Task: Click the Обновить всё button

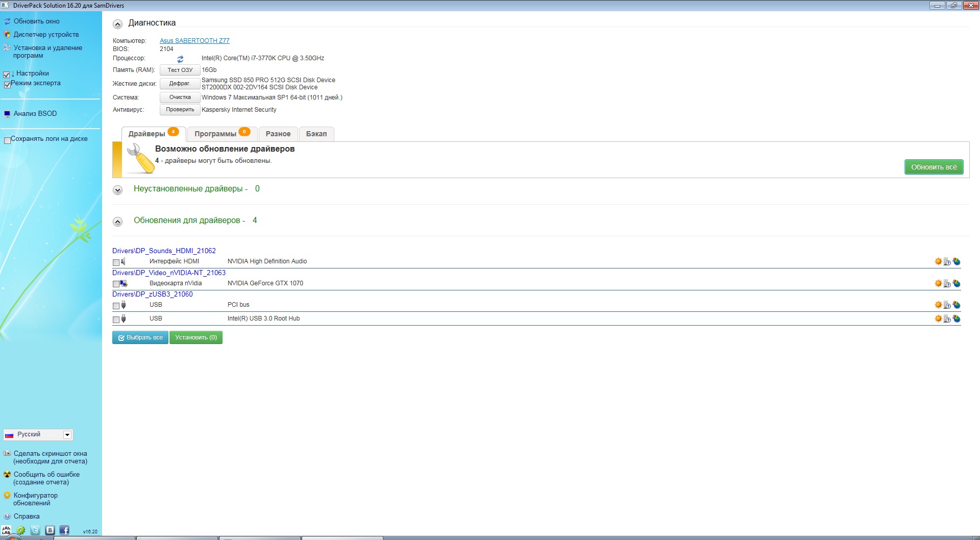Action: click(934, 167)
